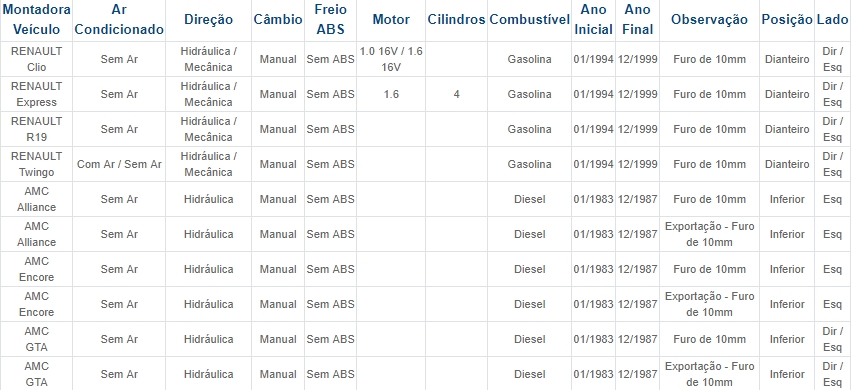Select the RENAULT Clio vehicle cell

point(36,59)
